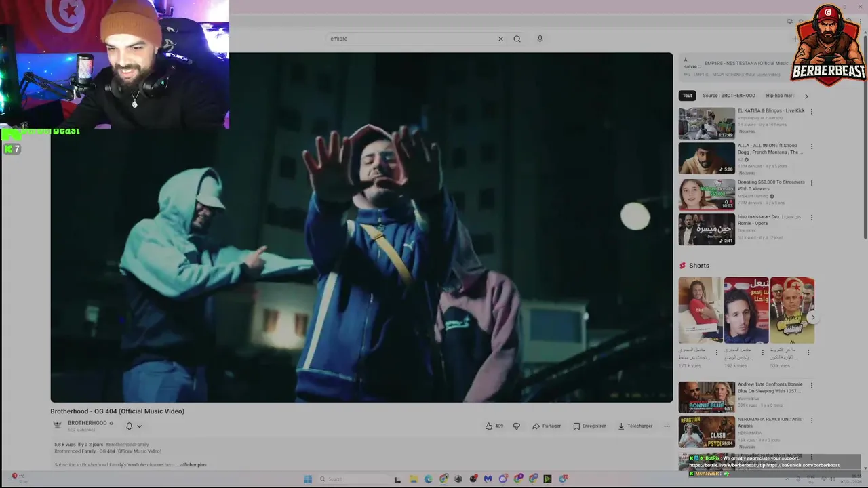
Task: Open options menu for A.L.A ALL IN ONE
Action: (x=812, y=147)
